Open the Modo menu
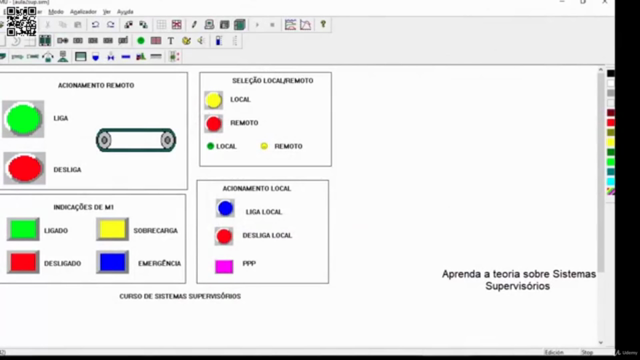 coord(56,12)
